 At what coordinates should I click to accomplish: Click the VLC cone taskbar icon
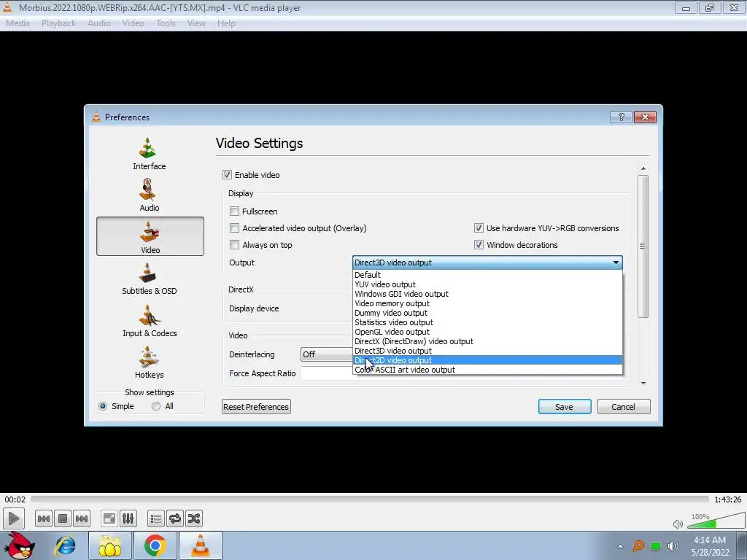200,545
